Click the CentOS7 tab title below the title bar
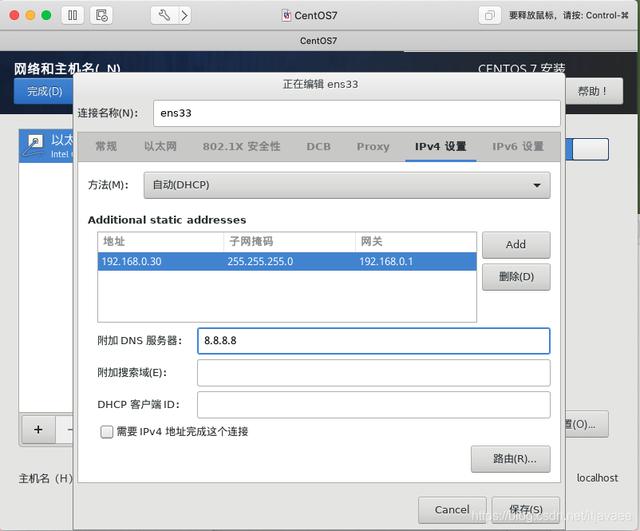640x531 pixels. point(318,41)
